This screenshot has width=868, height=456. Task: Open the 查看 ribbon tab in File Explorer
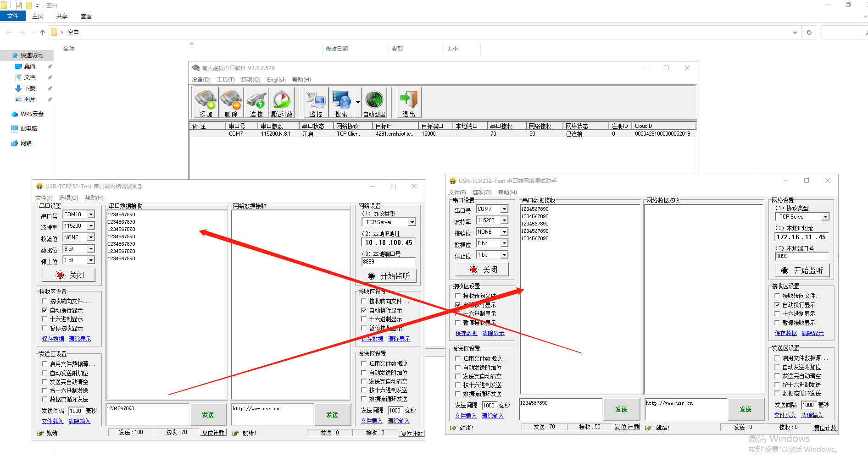click(x=86, y=16)
